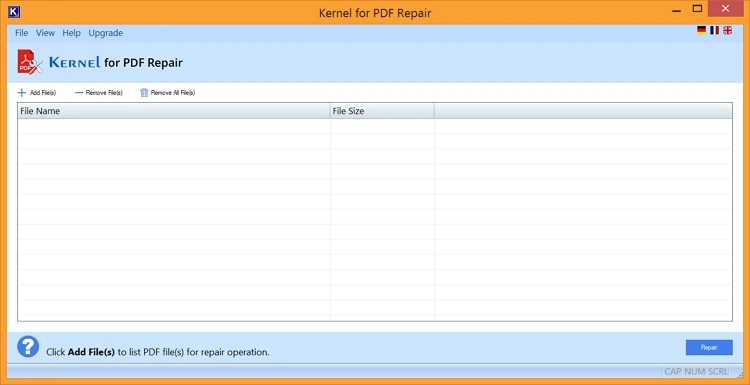Switch language using the German flag
The image size is (750, 385).
point(702,31)
